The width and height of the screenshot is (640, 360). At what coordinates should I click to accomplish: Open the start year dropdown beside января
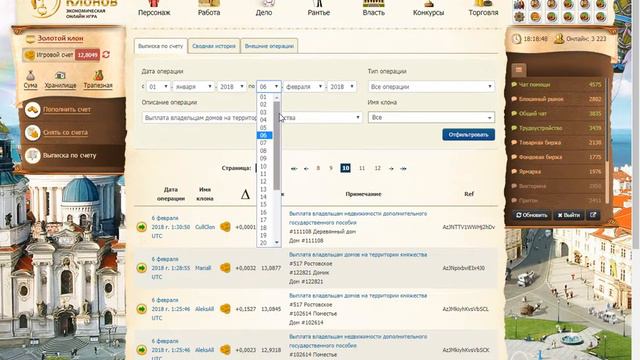[x=231, y=87]
